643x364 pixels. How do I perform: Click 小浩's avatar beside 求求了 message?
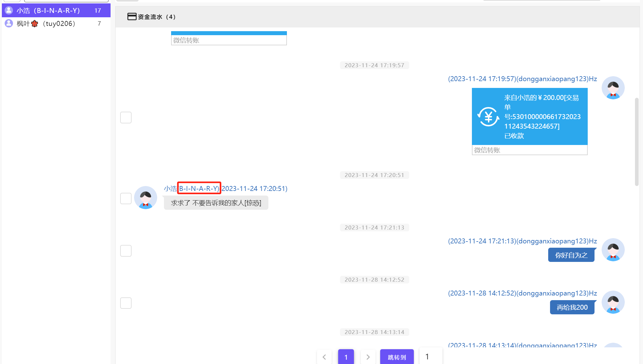tap(145, 198)
